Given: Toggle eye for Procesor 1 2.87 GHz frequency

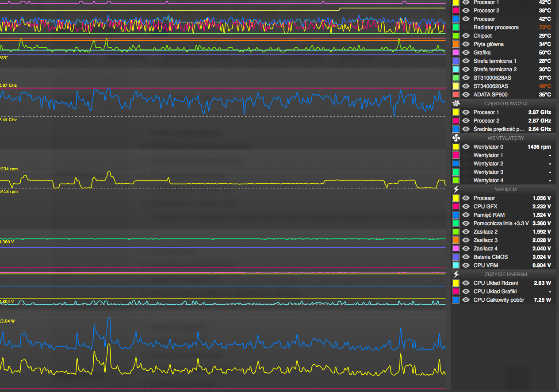Looking at the screenshot, I should point(466,112).
